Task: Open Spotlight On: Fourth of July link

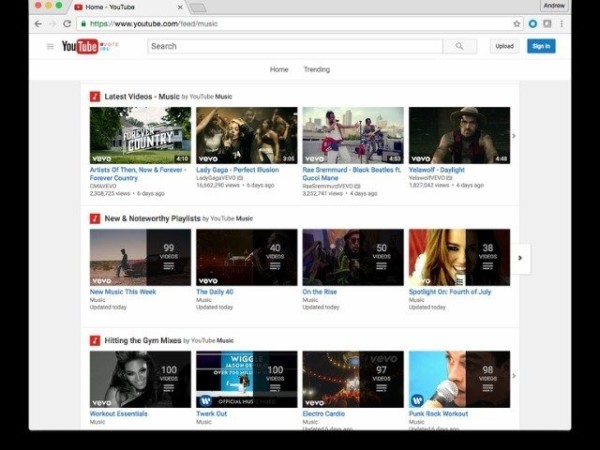Action: click(x=450, y=292)
